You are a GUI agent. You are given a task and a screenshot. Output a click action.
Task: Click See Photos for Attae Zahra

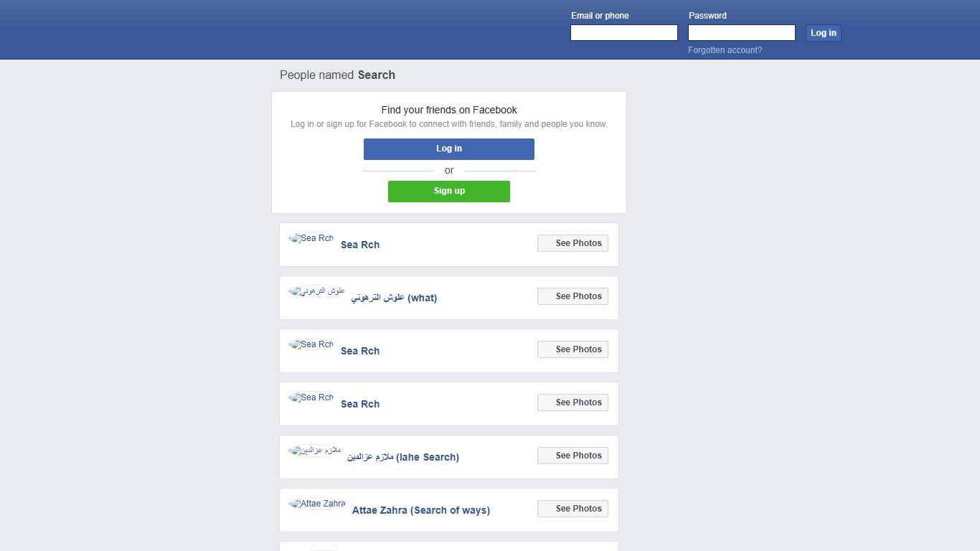click(x=573, y=508)
